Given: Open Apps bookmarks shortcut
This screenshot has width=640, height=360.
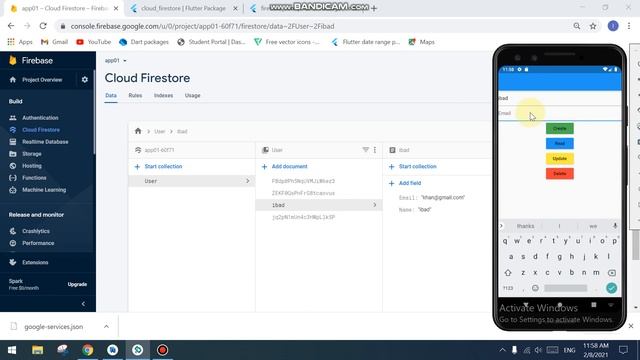Looking at the screenshot, I should (x=20, y=42).
